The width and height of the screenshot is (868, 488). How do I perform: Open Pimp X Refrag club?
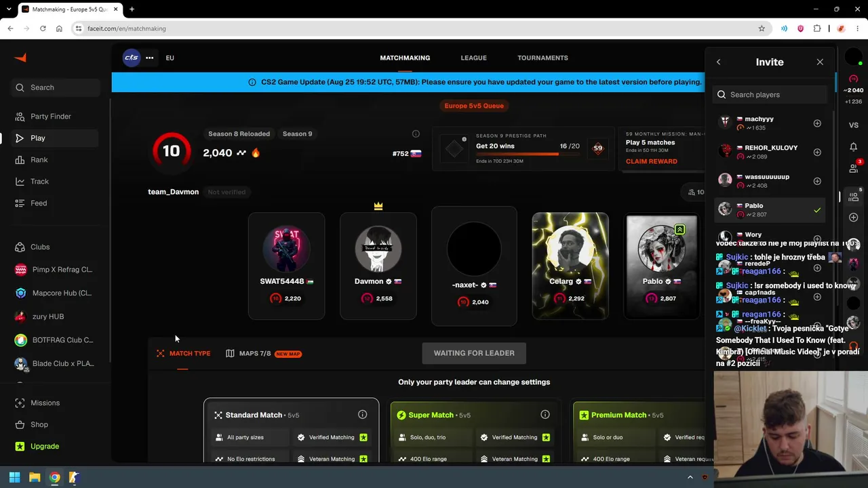tap(54, 270)
